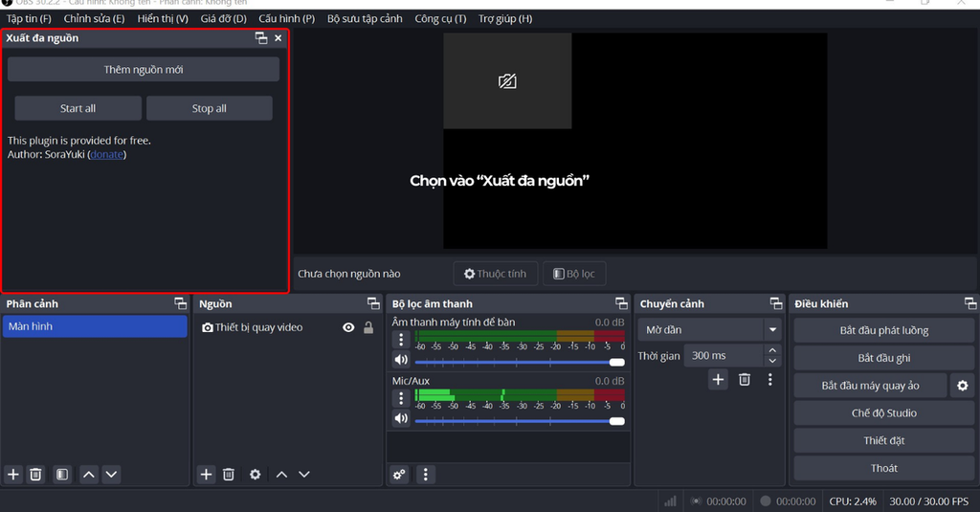980x512 pixels.
Task: Adjust the Mic/Aux volume slider
Action: click(520, 421)
